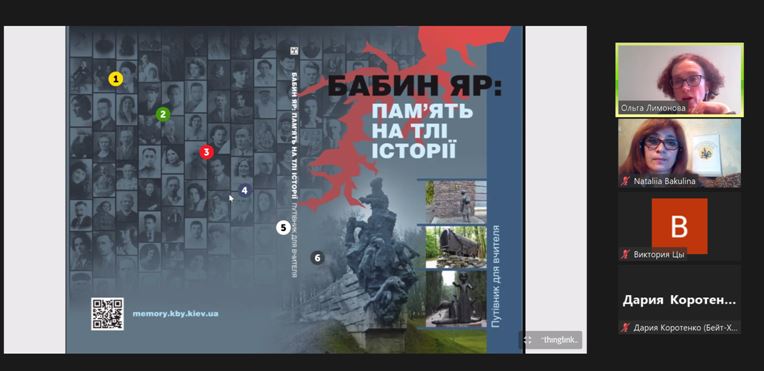The height and width of the screenshot is (371, 764).
Task: Select the orange B avatar participant tile
Action: point(679,226)
